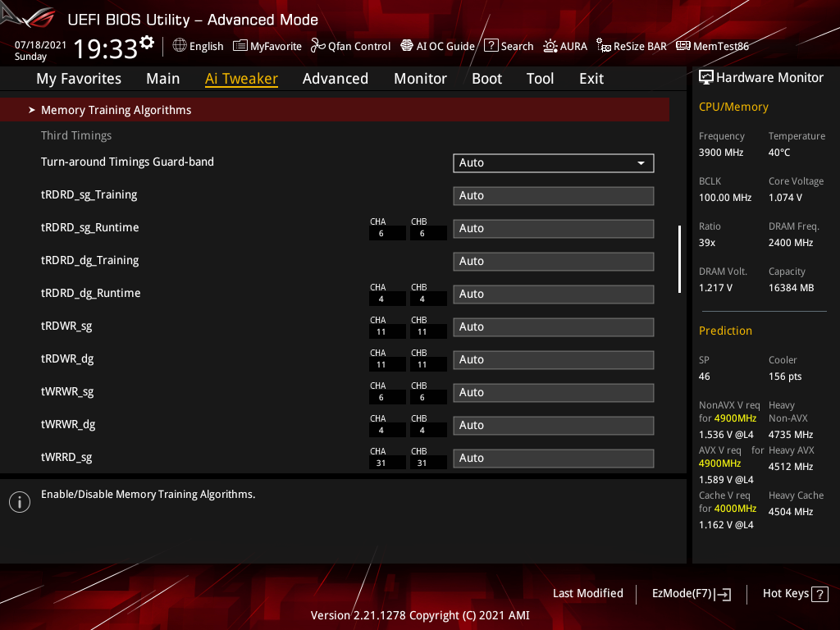Screen dimensions: 840x630
Task: Expand the Turn-around Timings Guard-band dropdown
Action: point(553,162)
